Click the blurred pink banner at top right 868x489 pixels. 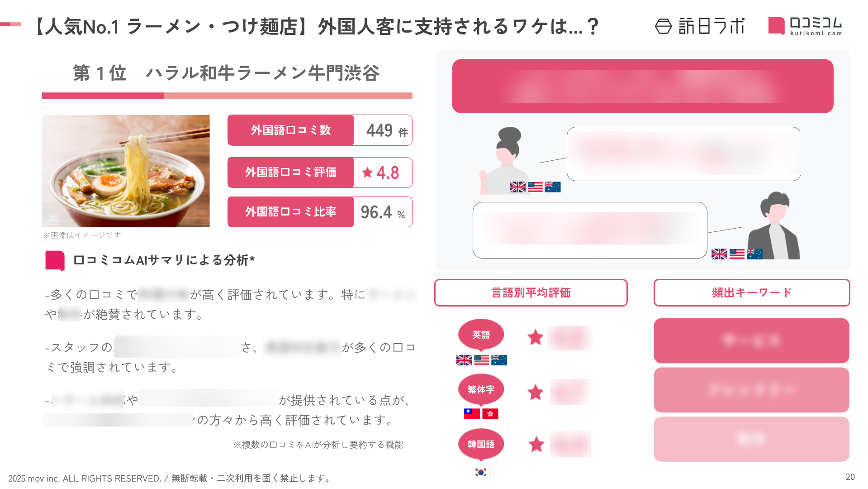click(642, 86)
